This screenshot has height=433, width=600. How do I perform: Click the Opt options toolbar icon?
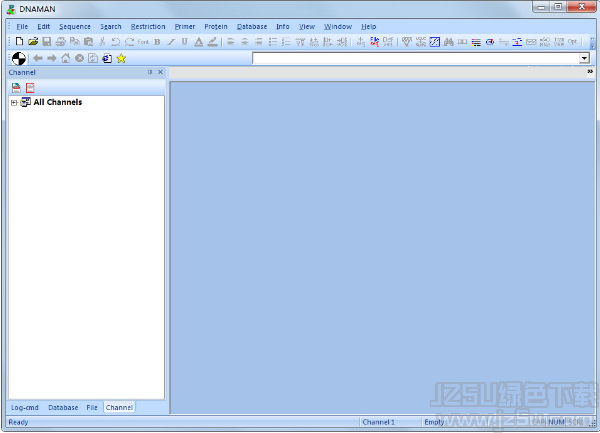tap(572, 42)
